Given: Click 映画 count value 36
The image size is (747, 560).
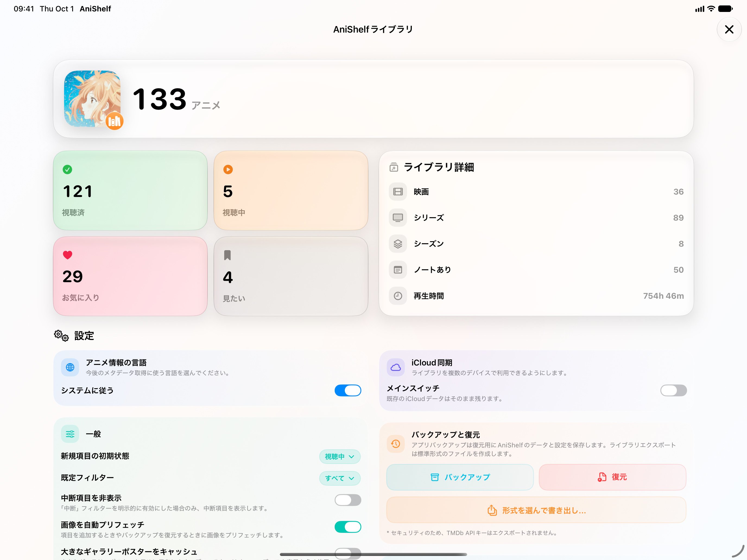Looking at the screenshot, I should point(678,192).
